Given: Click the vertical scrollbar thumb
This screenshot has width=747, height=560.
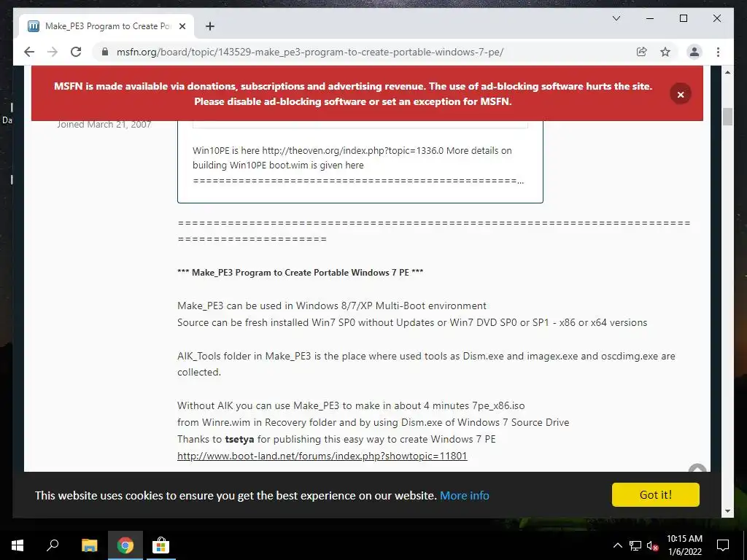Looking at the screenshot, I should [x=727, y=117].
